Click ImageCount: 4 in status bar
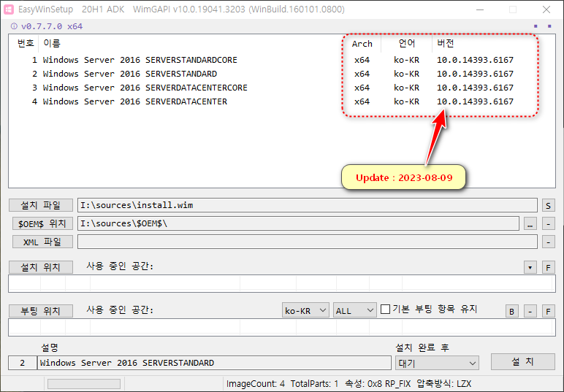This screenshot has width=564, height=392. click(256, 384)
